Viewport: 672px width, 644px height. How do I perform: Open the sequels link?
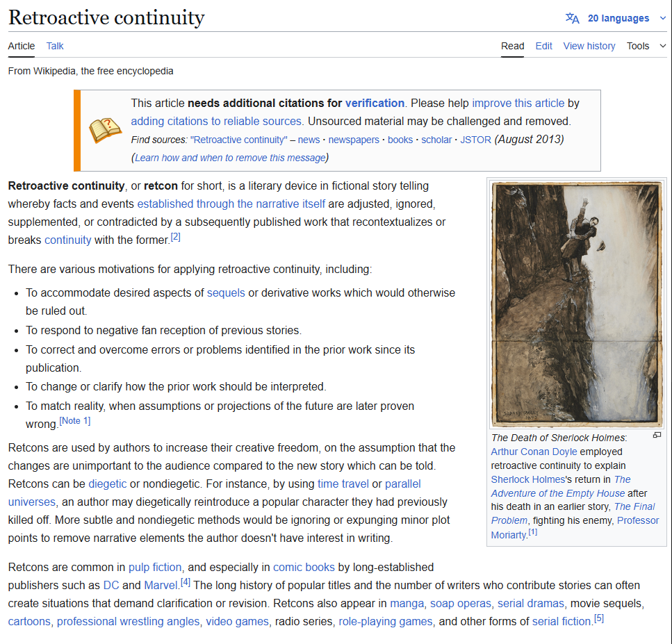point(226,293)
